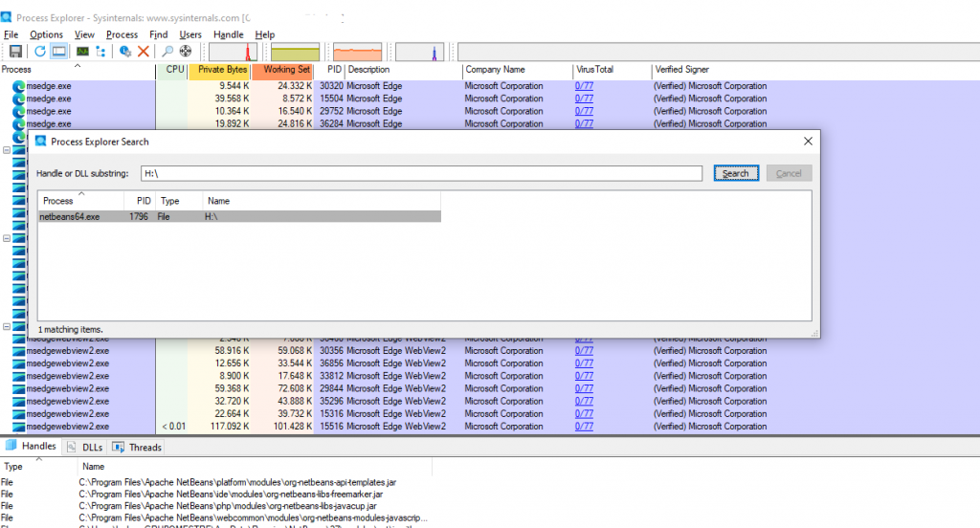
Task: Click the Handles tab icon
Action: coord(11,446)
